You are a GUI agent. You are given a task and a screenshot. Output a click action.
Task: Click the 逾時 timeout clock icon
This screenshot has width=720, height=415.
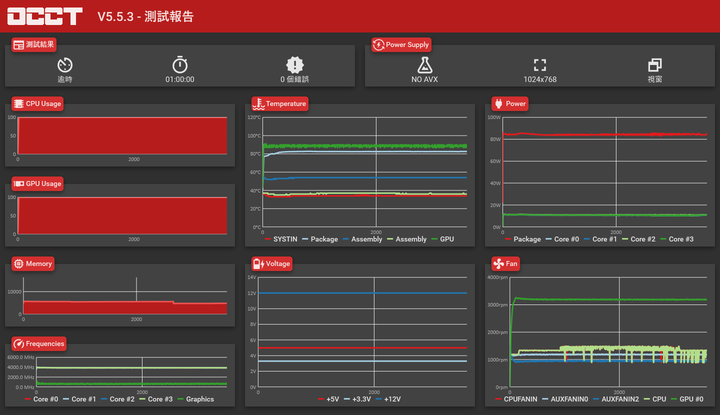(65, 65)
